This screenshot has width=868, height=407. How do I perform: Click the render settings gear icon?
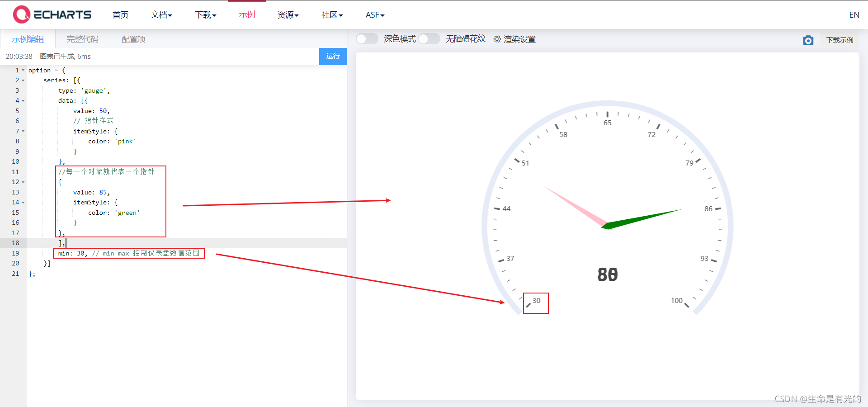tap(497, 39)
